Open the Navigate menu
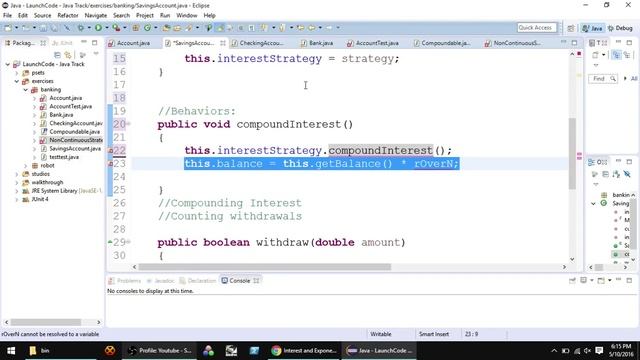Image resolution: width=640 pixels, height=360 pixels. pos(96,16)
